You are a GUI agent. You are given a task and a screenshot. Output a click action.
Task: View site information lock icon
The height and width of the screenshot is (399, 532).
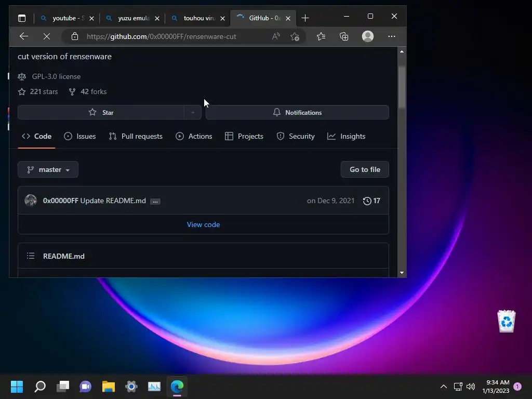tap(75, 36)
